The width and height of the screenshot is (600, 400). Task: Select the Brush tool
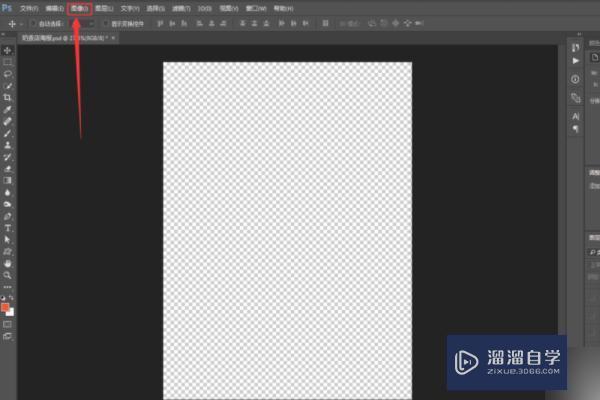coord(7,133)
